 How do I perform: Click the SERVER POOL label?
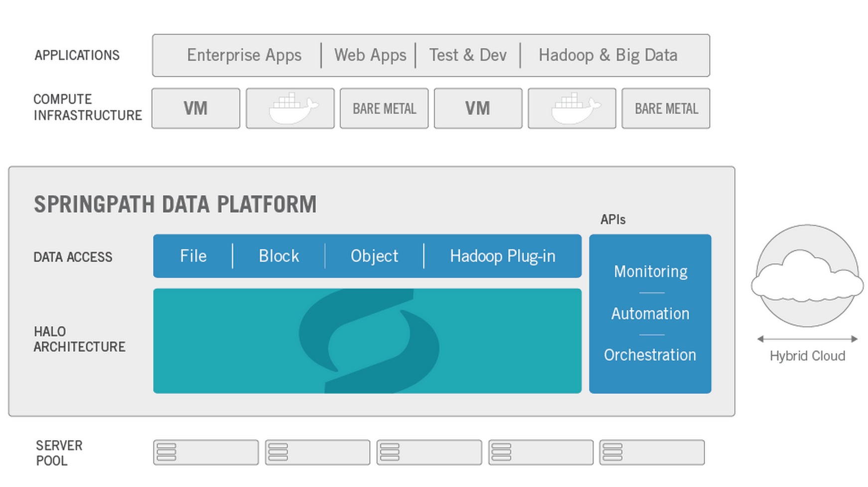coord(59,453)
